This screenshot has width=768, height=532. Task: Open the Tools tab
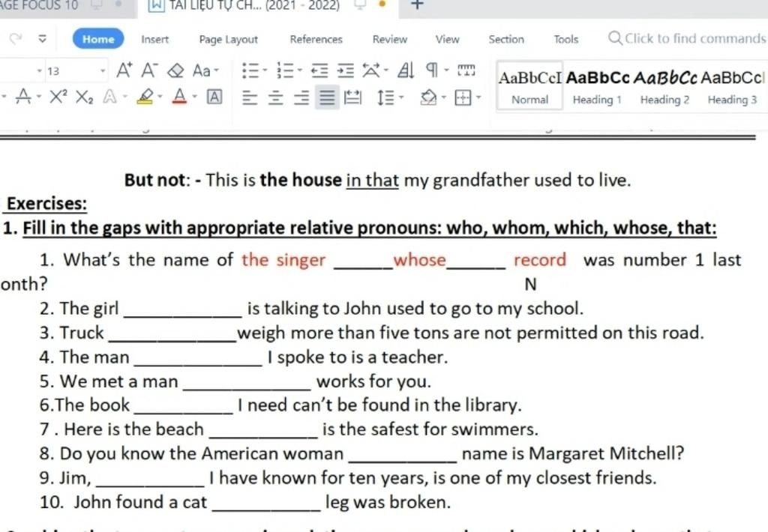[565, 39]
